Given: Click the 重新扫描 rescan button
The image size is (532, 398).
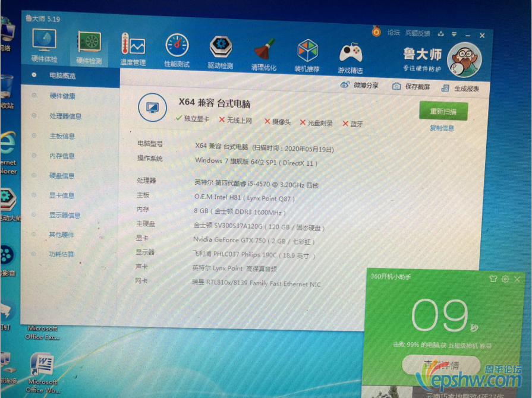Looking at the screenshot, I should click(x=443, y=111).
